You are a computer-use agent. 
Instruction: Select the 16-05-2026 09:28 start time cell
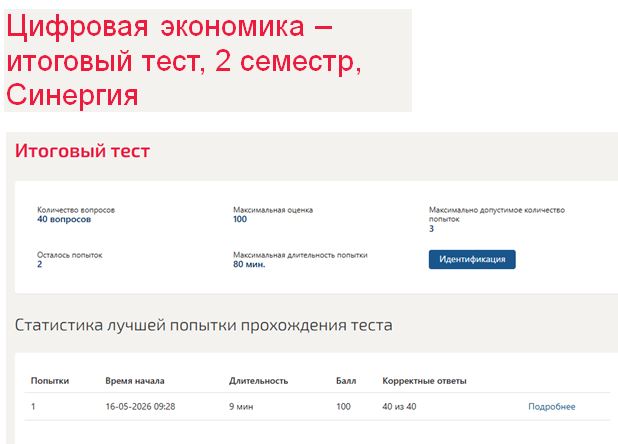[x=140, y=406]
